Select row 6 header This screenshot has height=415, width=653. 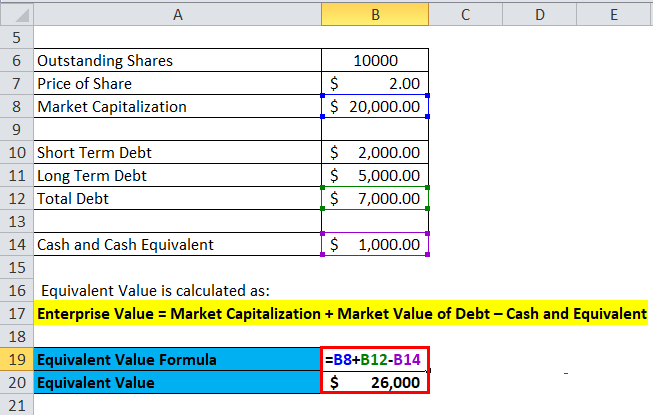[x=17, y=60]
